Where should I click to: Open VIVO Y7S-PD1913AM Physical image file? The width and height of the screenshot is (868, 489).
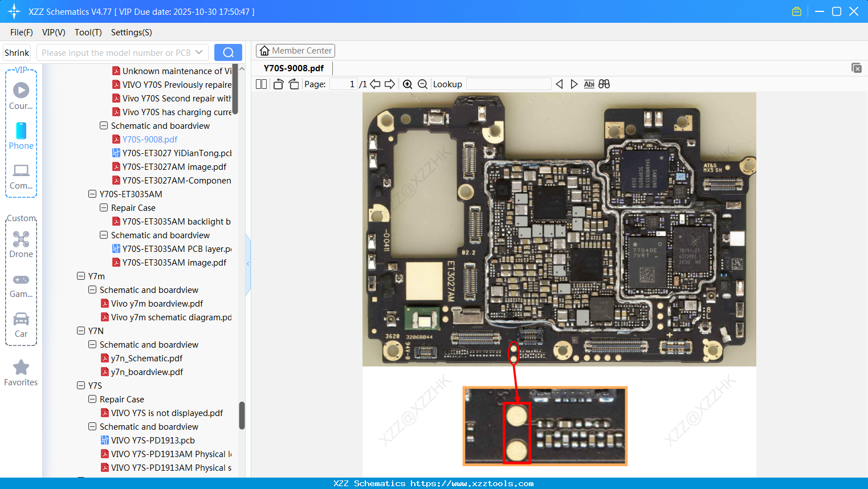tap(166, 454)
